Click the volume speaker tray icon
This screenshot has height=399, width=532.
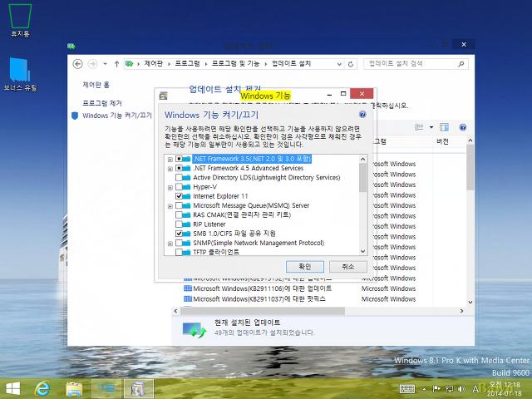(461, 389)
